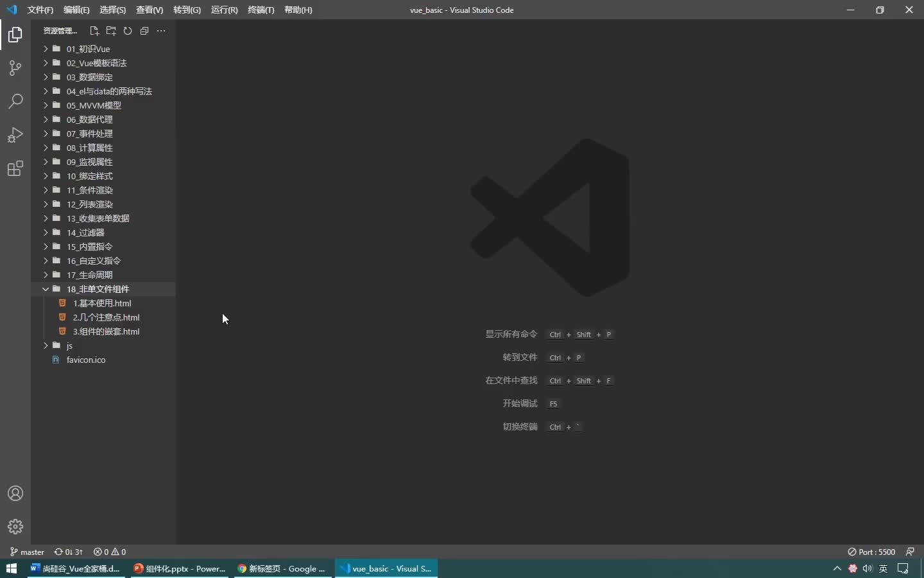924x578 pixels.
Task: Open the Source Control view
Action: tap(15, 68)
